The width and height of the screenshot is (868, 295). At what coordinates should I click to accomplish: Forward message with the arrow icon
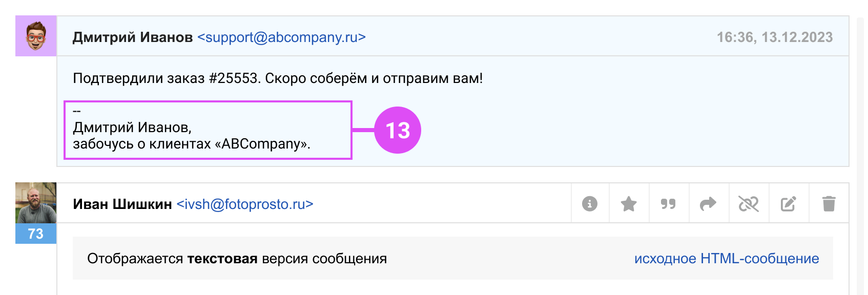(708, 204)
